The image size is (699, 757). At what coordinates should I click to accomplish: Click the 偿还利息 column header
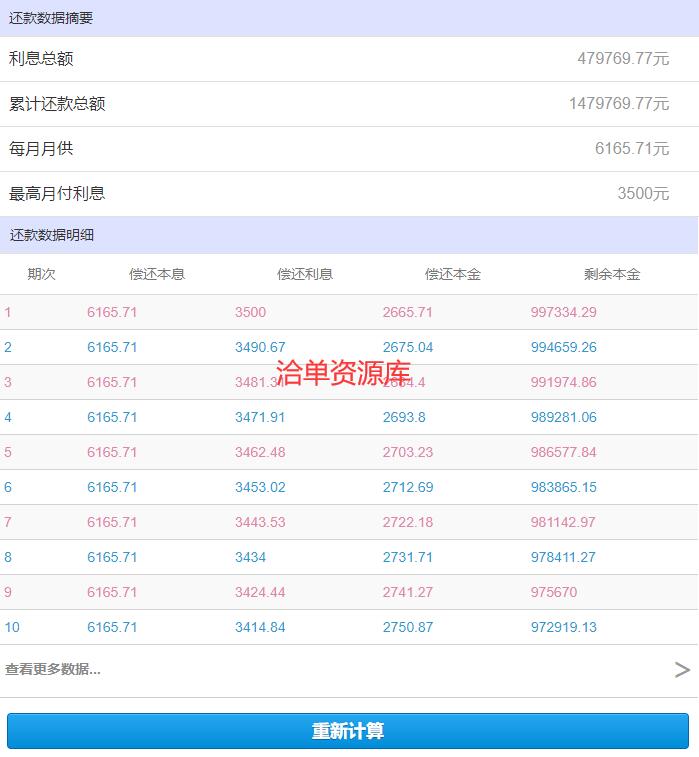(x=305, y=274)
